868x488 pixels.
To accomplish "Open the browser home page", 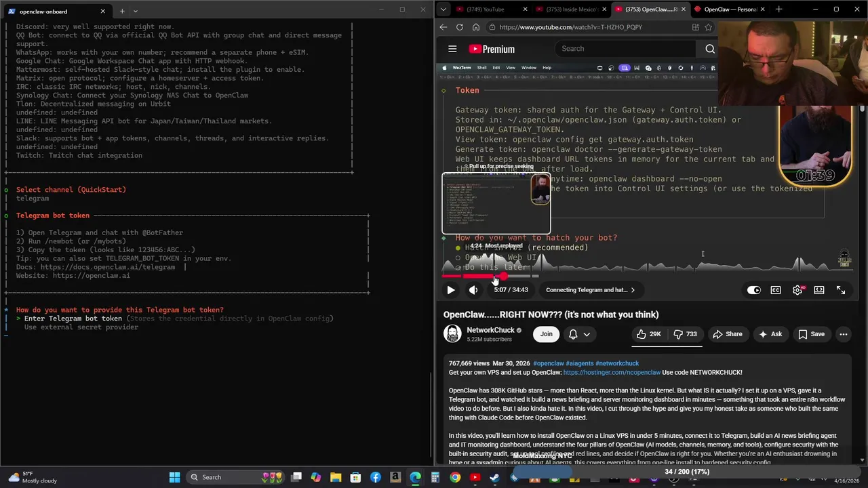I will click(x=476, y=27).
